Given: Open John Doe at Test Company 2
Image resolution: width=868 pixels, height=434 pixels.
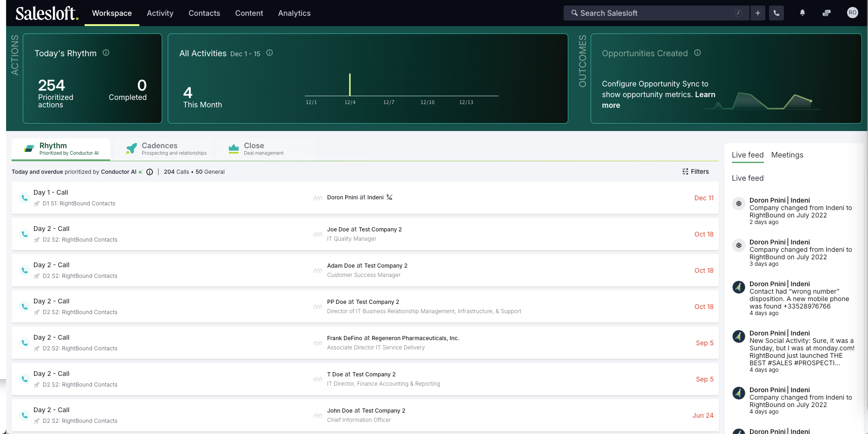Looking at the screenshot, I should [x=366, y=411].
